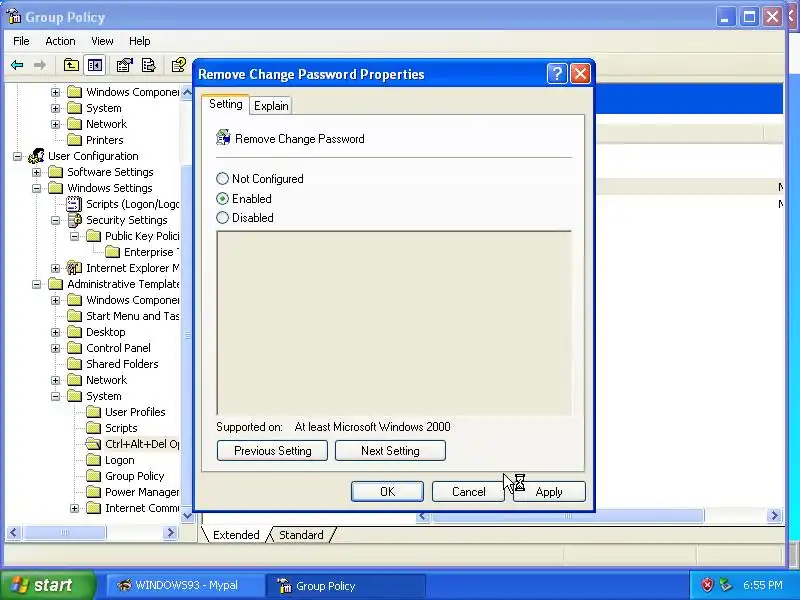Click the Previous Setting button
The image size is (800, 600).
pyautogui.click(x=272, y=451)
